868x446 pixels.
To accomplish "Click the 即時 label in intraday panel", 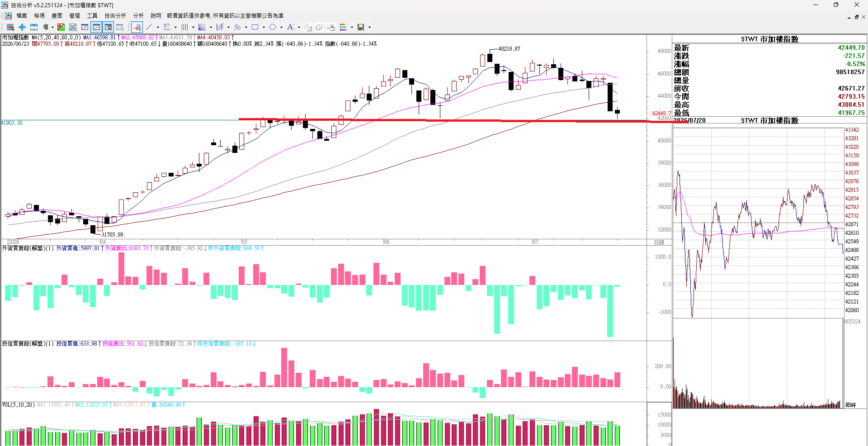I will point(850,405).
